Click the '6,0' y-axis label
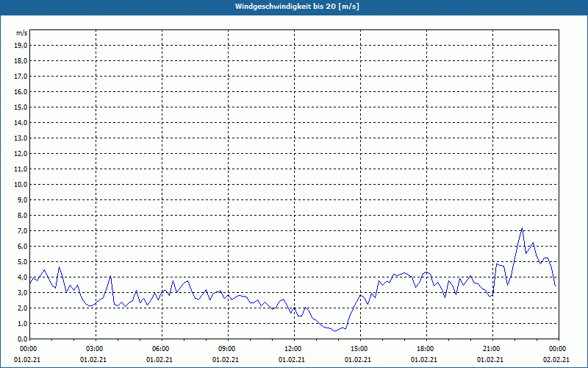This screenshot has width=588, height=368. [x=23, y=247]
